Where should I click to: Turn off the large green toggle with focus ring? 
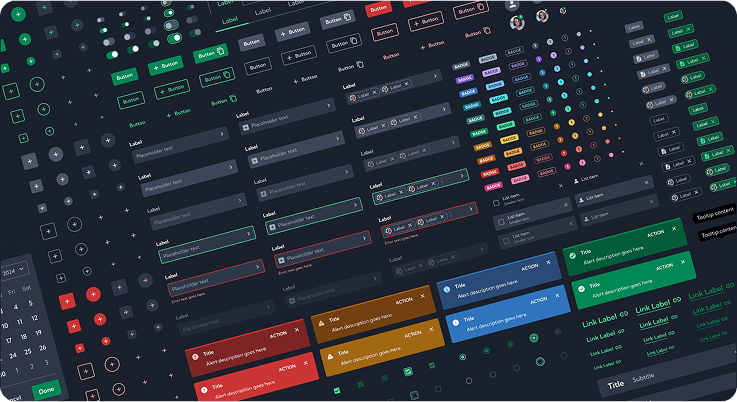tap(174, 38)
